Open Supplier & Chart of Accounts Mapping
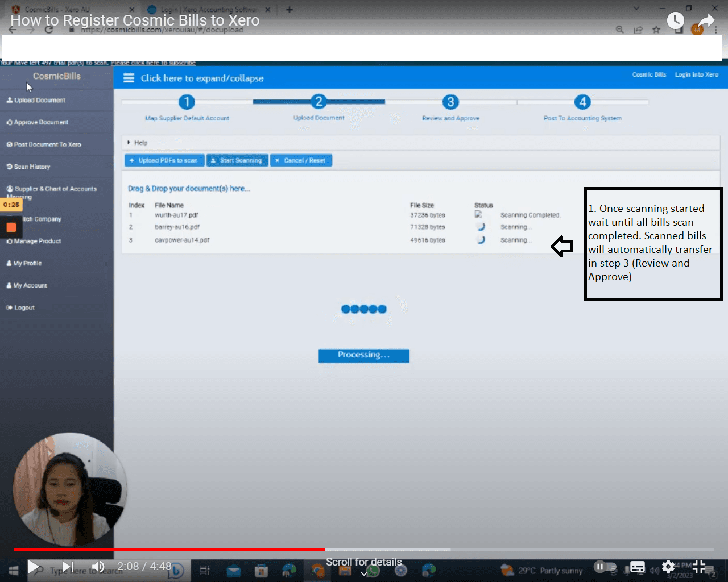Screen dimensions: 728x582 click(51, 193)
